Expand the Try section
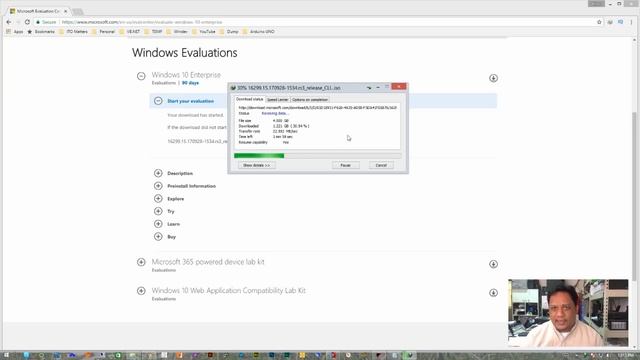The image size is (640, 360). (158, 211)
